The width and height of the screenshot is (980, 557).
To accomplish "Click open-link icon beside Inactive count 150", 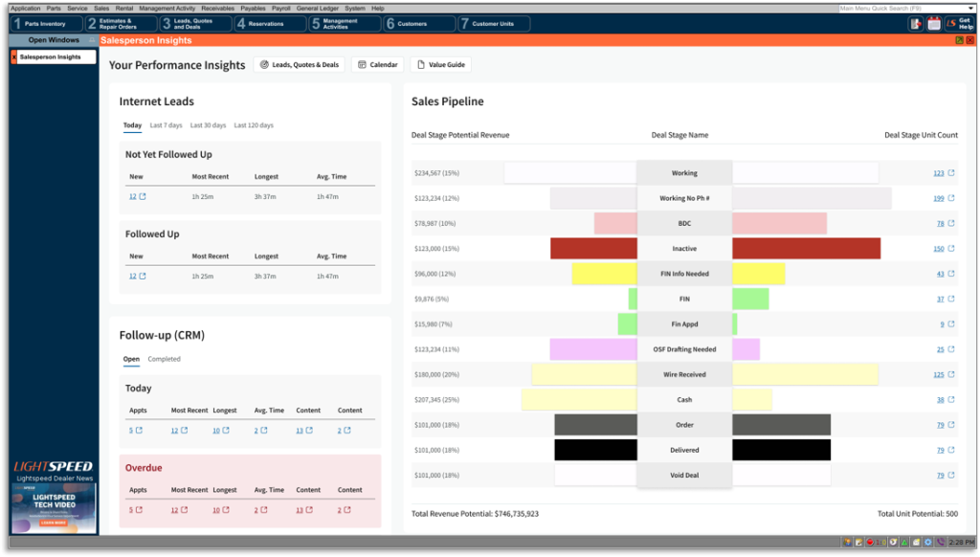I will pyautogui.click(x=950, y=249).
